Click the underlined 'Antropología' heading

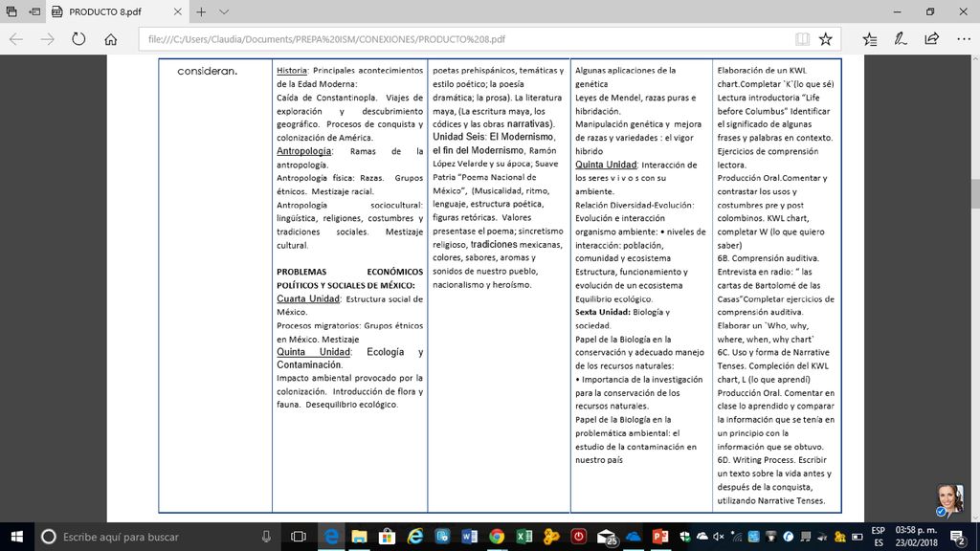[x=303, y=151]
